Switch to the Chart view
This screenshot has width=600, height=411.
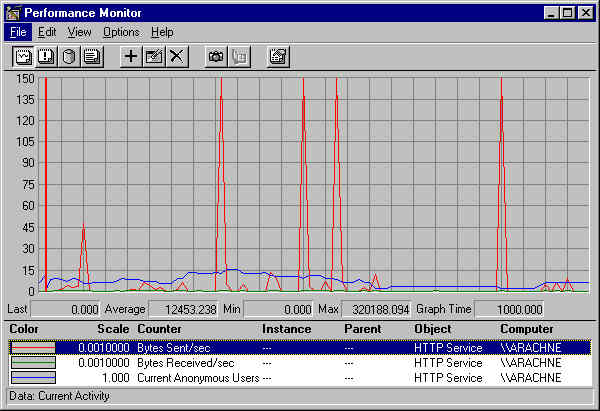(x=23, y=56)
